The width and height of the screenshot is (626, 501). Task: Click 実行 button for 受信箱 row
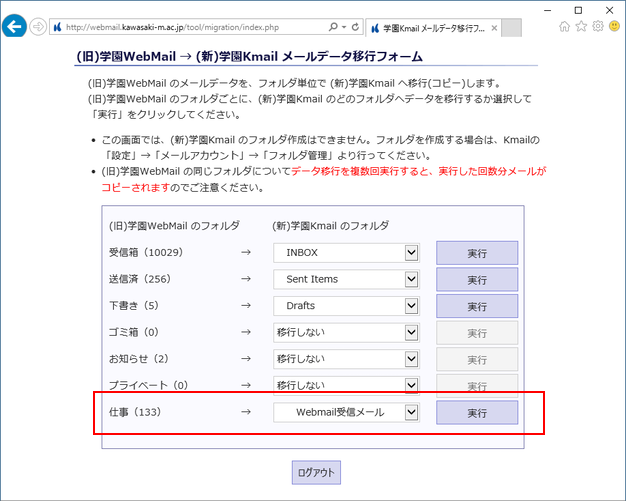[477, 253]
